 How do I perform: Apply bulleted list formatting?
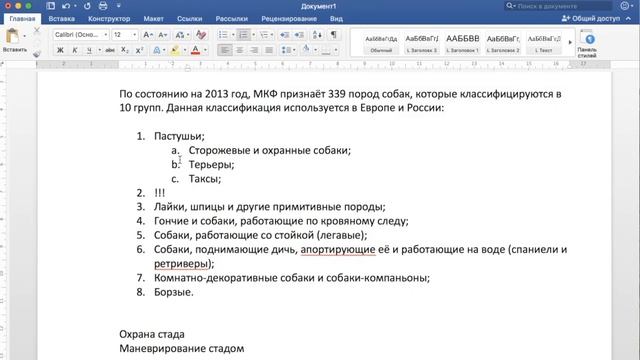tap(223, 35)
